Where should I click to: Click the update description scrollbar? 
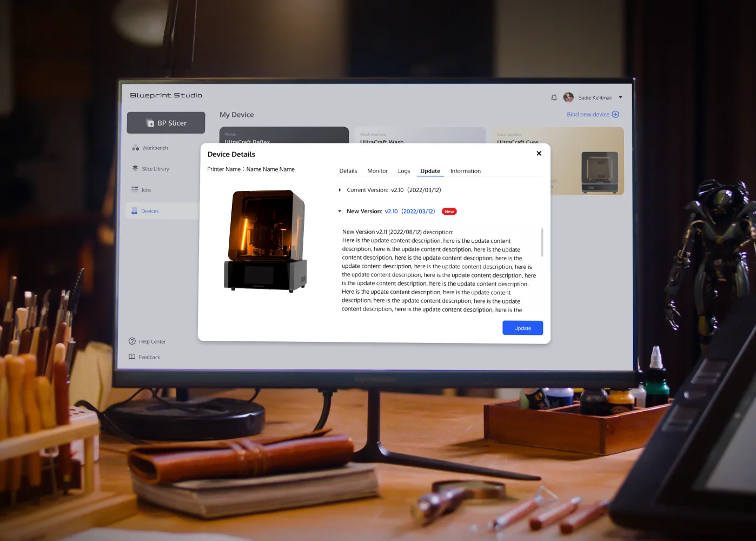(x=542, y=242)
